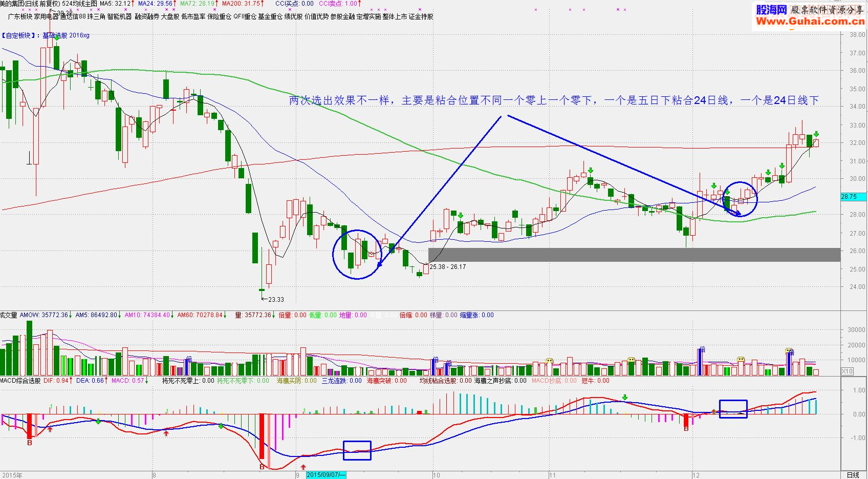Select the blue circle drawn around September candles

(x=357, y=254)
